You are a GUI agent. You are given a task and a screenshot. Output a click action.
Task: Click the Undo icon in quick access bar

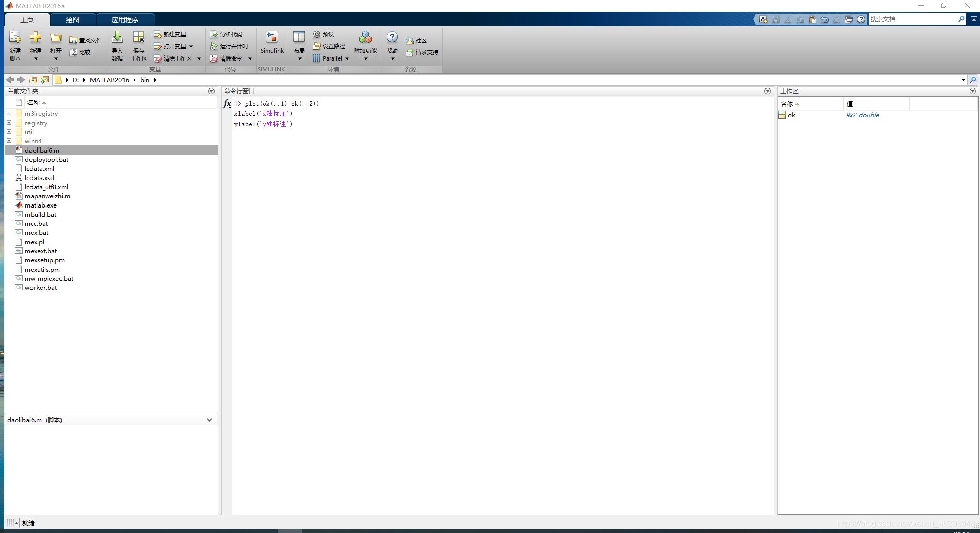pyautogui.click(x=824, y=19)
